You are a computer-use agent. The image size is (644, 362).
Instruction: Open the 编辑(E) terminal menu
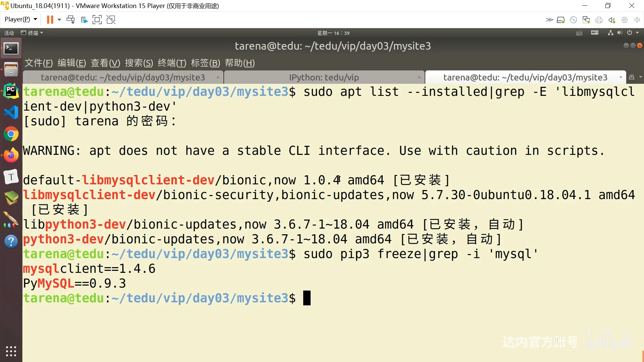(72, 63)
